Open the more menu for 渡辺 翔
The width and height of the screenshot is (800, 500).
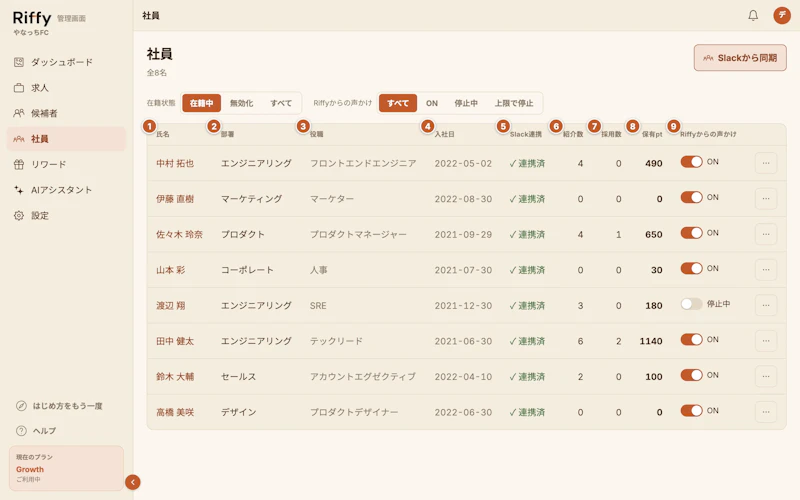click(766, 305)
